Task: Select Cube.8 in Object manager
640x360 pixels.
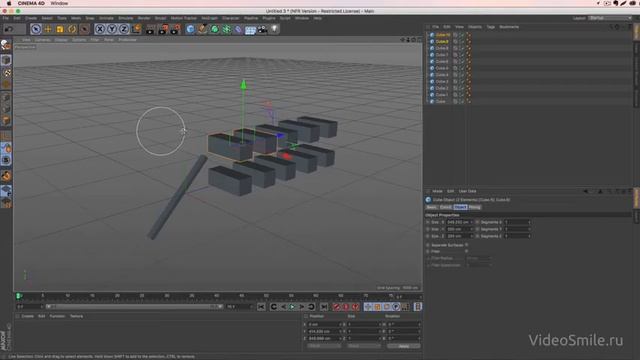Action: coord(442,48)
